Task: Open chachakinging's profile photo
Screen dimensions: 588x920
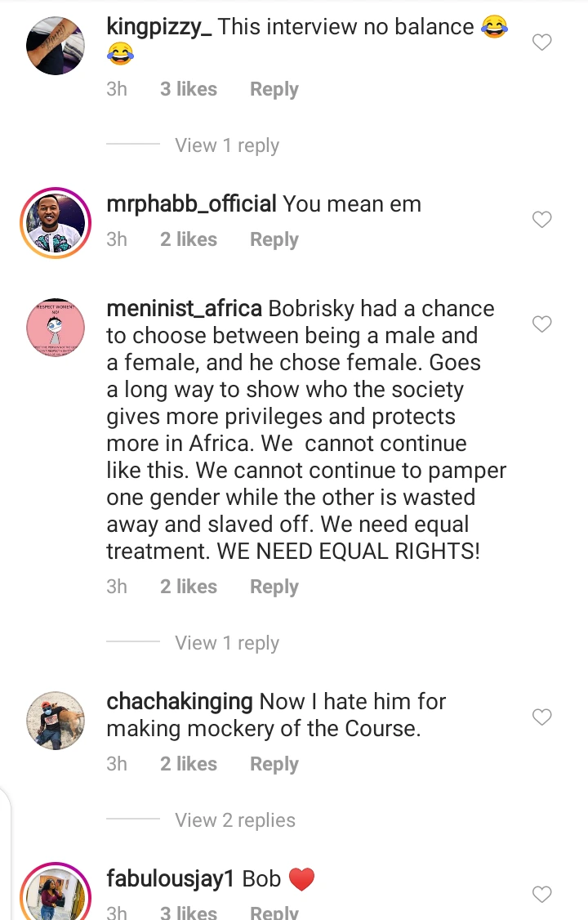Action: pyautogui.click(x=56, y=721)
